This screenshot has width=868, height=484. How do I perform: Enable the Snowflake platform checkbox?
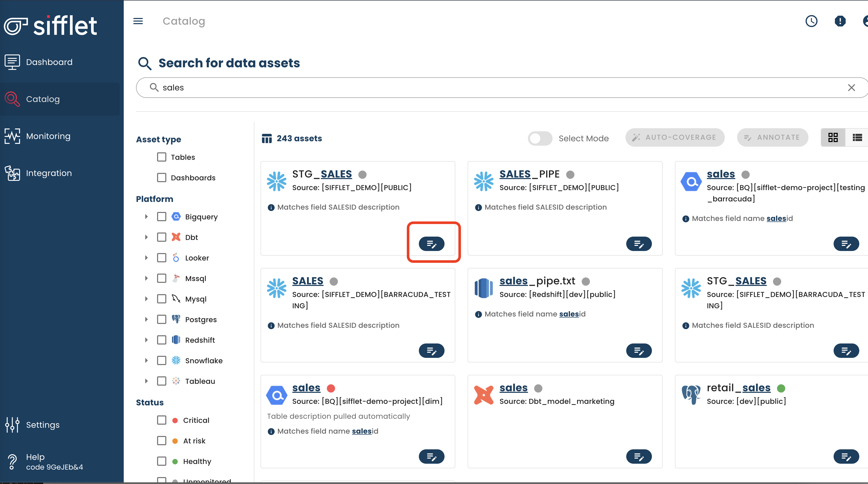[x=162, y=360]
